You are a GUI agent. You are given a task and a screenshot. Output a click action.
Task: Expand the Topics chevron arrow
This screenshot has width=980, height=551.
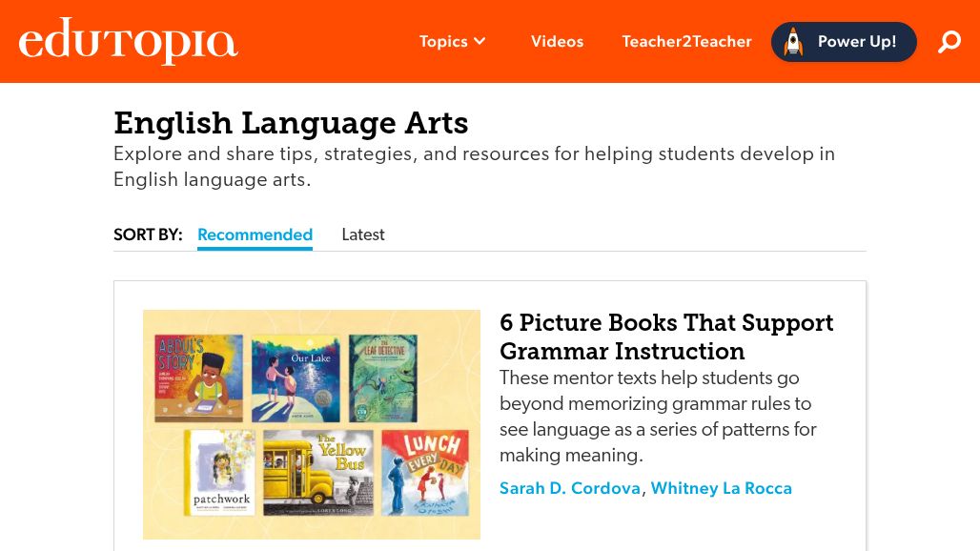coord(480,41)
